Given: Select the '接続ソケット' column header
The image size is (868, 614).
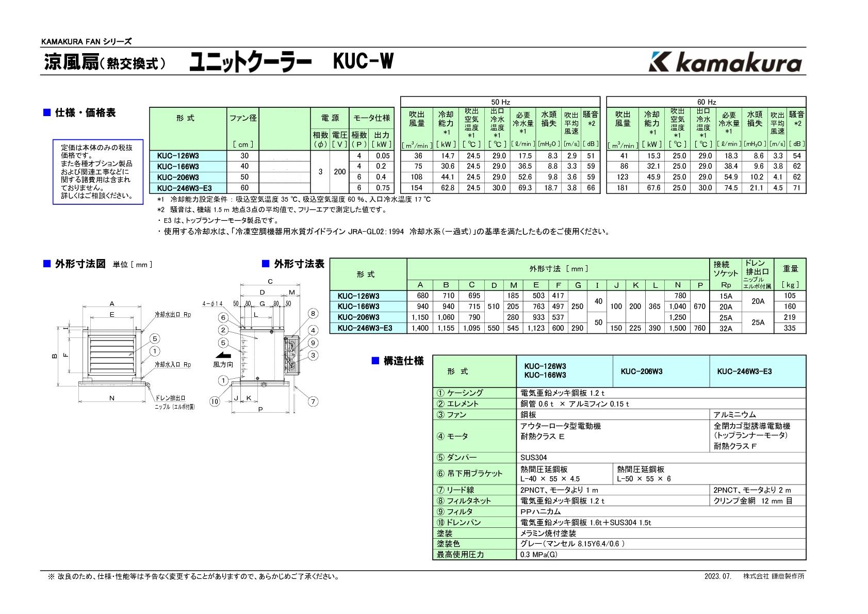Looking at the screenshot, I should point(726,269).
